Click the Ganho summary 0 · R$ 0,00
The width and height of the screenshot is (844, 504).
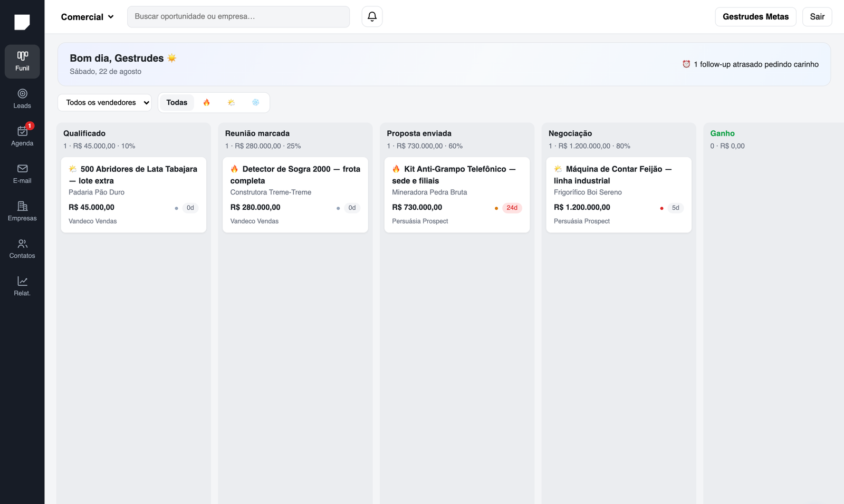click(x=727, y=146)
